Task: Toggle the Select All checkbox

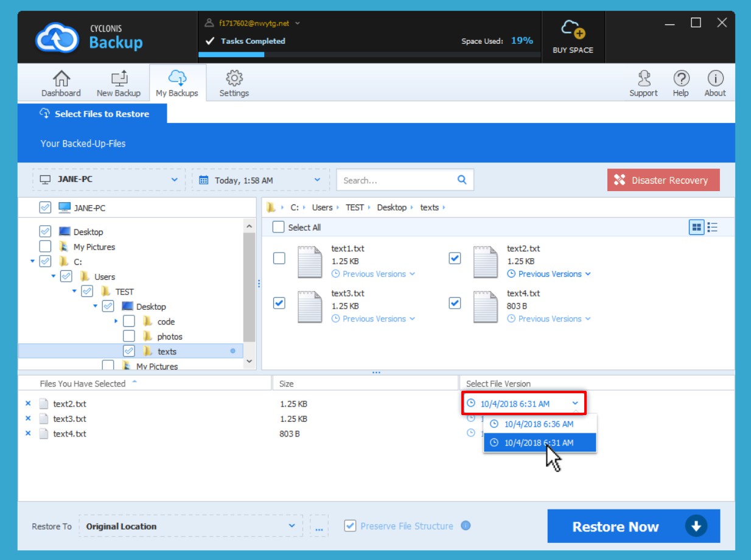Action: pyautogui.click(x=279, y=228)
